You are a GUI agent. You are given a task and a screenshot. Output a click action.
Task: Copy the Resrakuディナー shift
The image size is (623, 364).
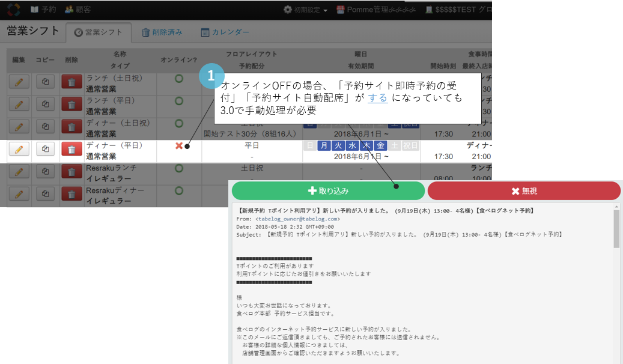[x=45, y=194]
